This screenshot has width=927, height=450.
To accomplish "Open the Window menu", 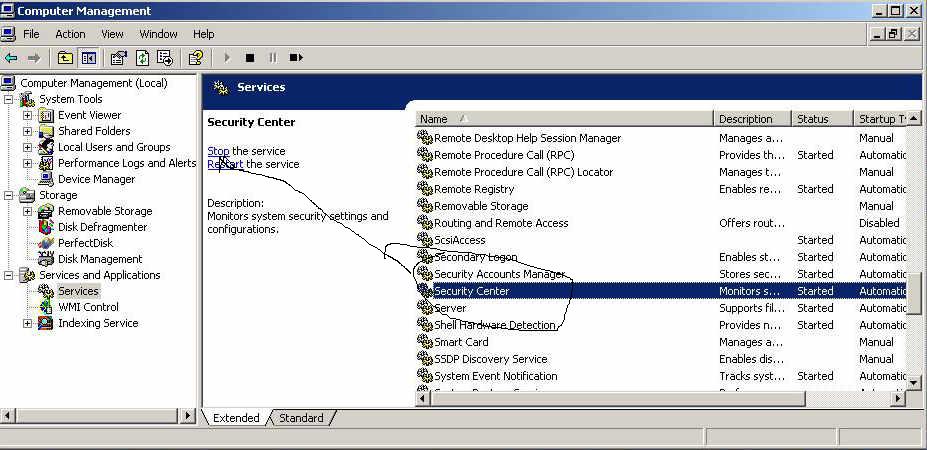I will click(x=158, y=34).
